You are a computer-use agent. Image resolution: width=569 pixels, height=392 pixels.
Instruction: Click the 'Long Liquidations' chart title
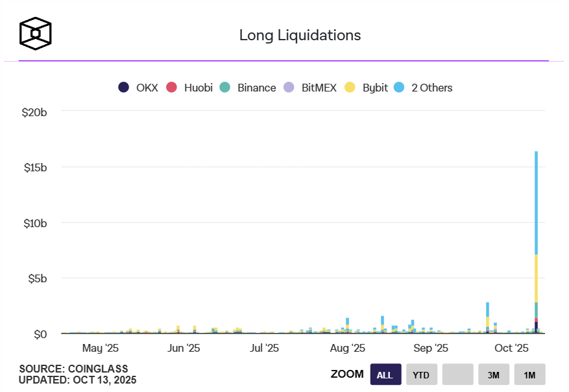(300, 35)
